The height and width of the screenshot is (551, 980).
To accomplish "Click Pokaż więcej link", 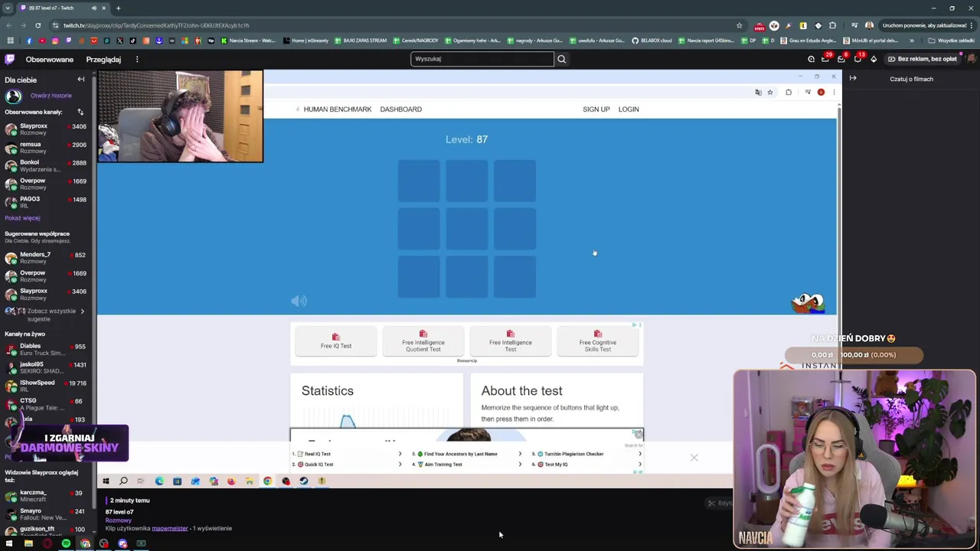I will (22, 218).
